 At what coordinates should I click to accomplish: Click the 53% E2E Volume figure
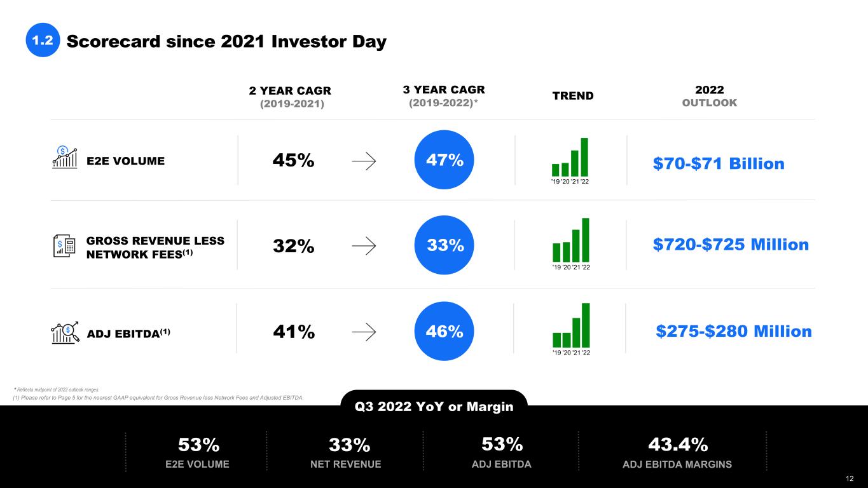click(x=198, y=444)
